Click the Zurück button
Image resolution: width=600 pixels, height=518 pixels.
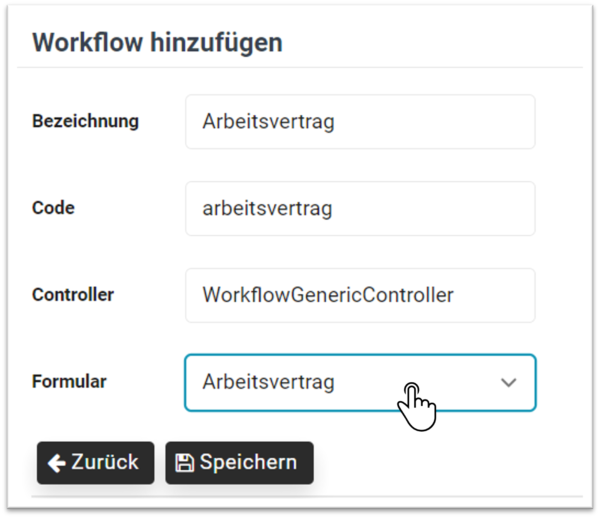[x=96, y=463]
